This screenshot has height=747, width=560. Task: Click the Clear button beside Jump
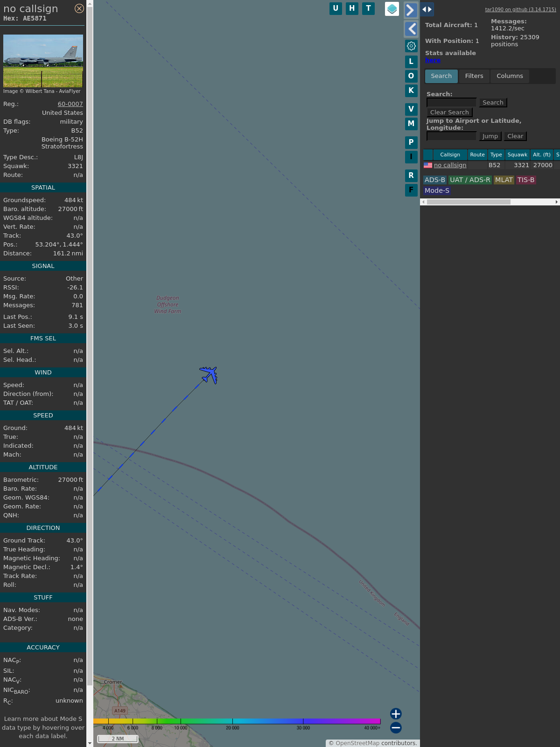tap(515, 136)
